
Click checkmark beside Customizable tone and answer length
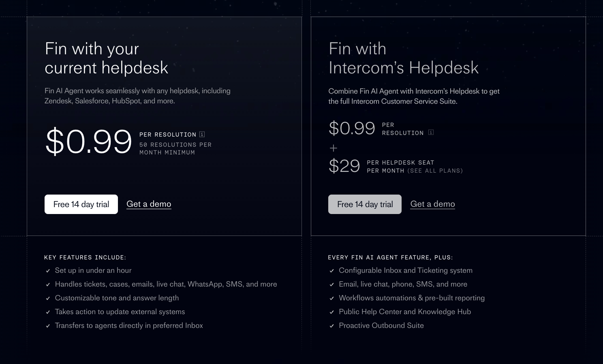point(48,298)
